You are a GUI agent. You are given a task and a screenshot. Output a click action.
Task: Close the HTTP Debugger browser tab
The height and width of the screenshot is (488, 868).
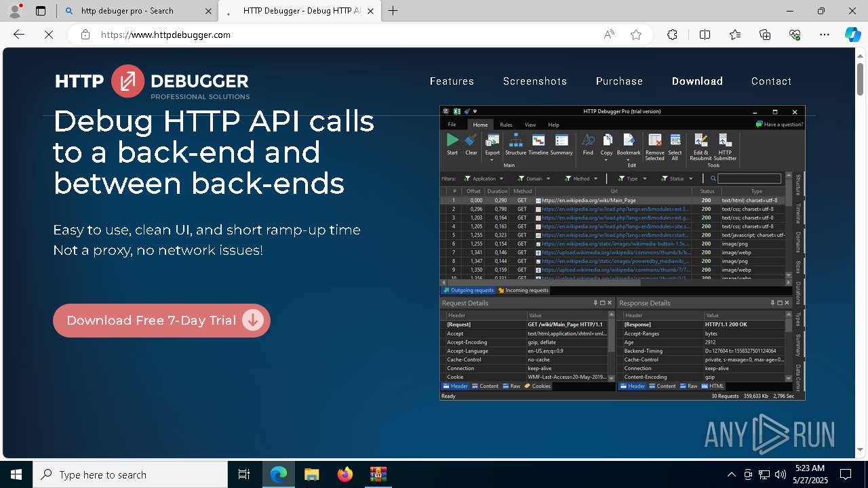(x=370, y=11)
